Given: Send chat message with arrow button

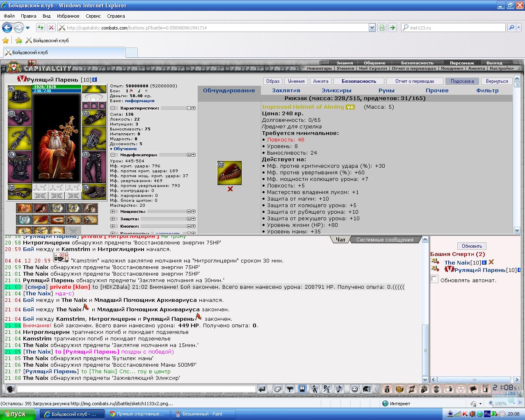Looking at the screenshot, I should [x=262, y=389].
